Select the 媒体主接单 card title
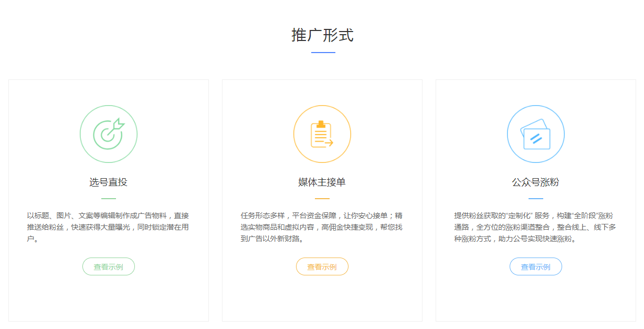The image size is (644, 329). coord(322,182)
